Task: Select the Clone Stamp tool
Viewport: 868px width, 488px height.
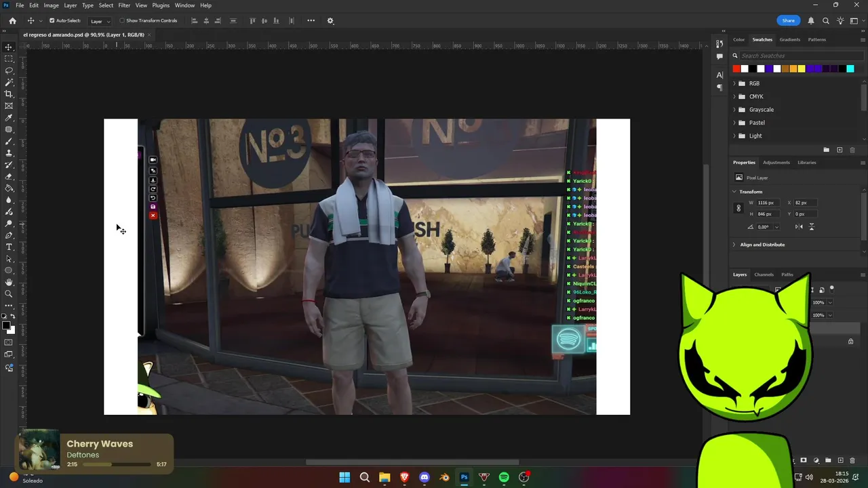Action: click(9, 153)
